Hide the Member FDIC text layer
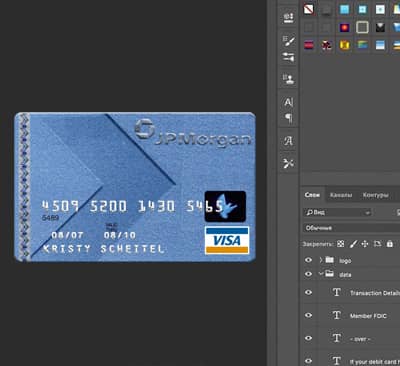The width and height of the screenshot is (400, 366). [309, 315]
